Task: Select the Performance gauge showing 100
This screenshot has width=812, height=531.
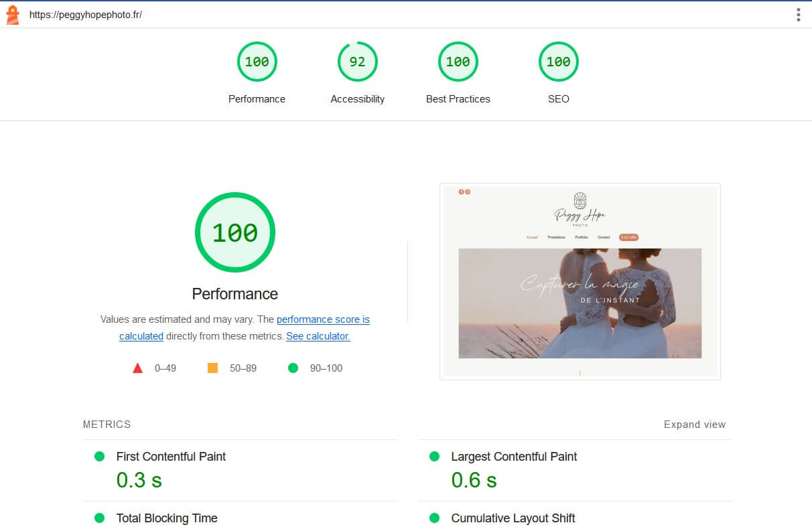Action: [257, 61]
